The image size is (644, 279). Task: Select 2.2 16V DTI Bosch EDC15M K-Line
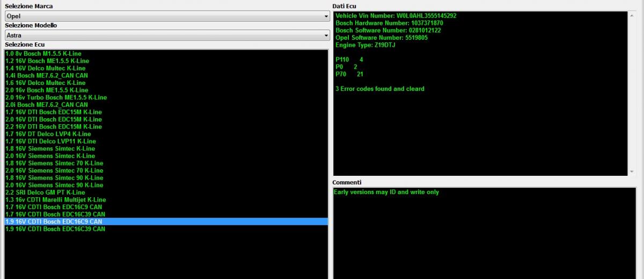[166, 126]
